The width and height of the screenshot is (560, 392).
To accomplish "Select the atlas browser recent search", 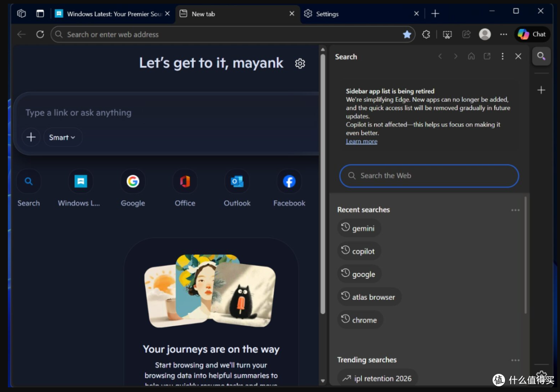I will (369, 297).
